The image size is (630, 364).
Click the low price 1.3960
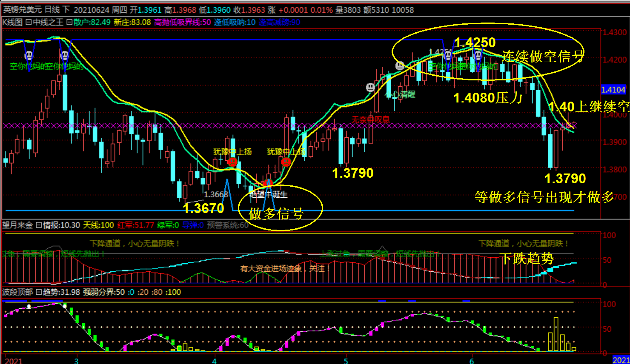pyautogui.click(x=219, y=9)
